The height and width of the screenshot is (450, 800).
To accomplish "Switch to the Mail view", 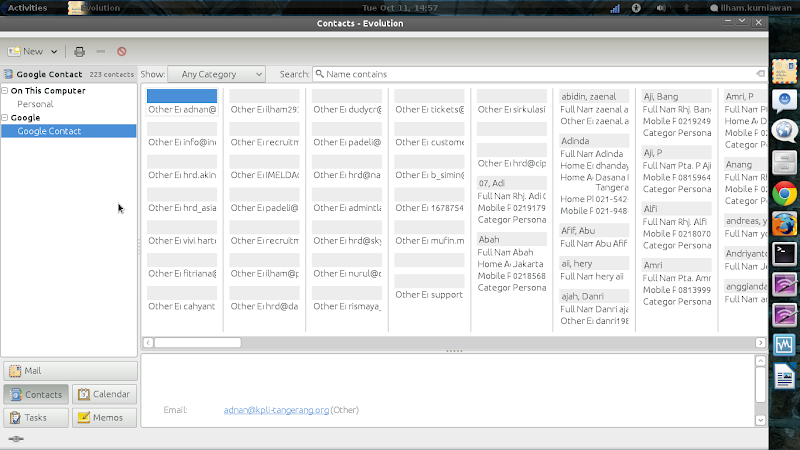I will tap(70, 371).
